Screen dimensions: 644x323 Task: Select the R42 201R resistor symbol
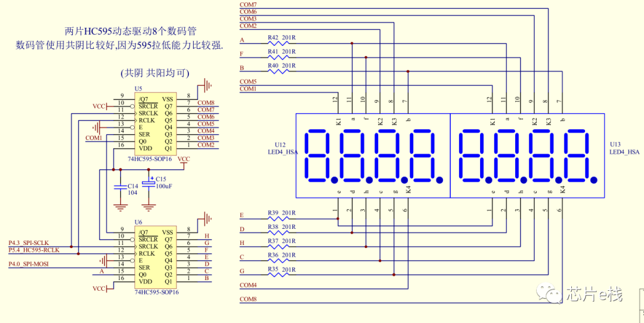coord(278,43)
